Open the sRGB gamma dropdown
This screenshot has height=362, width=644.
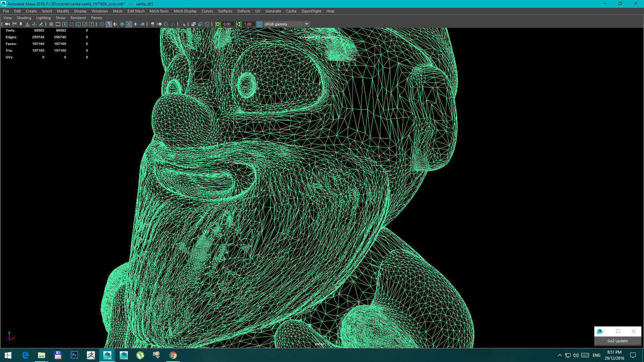click(x=307, y=24)
